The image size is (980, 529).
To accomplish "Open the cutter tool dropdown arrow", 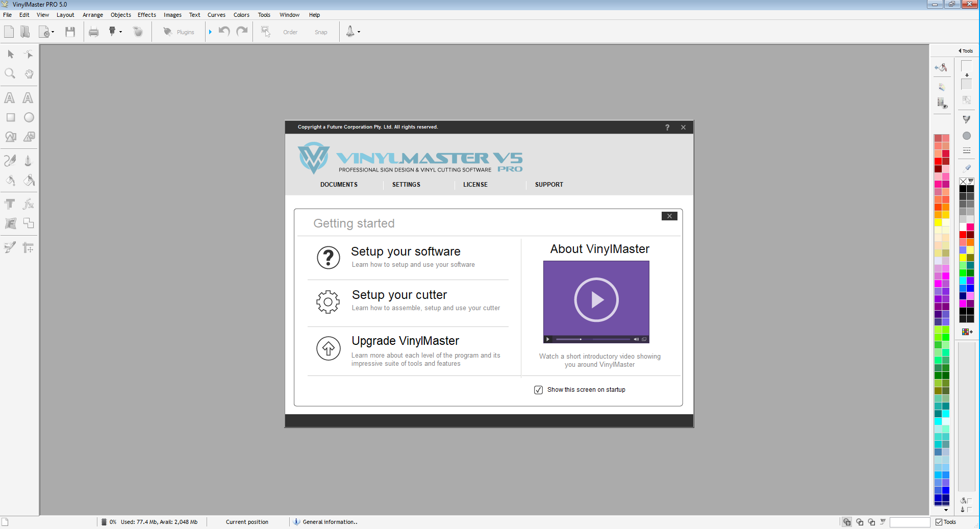I will pos(120,32).
